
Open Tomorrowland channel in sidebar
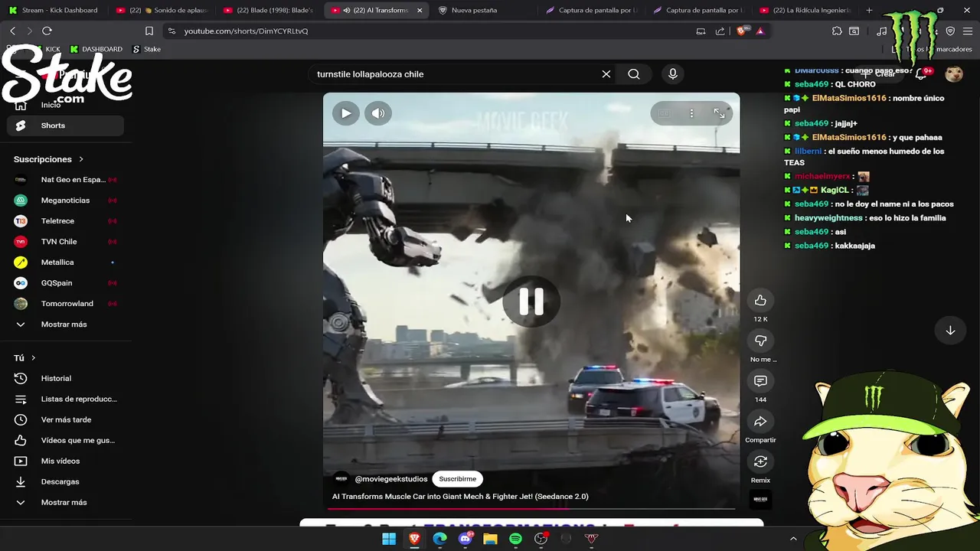pyautogui.click(x=65, y=304)
